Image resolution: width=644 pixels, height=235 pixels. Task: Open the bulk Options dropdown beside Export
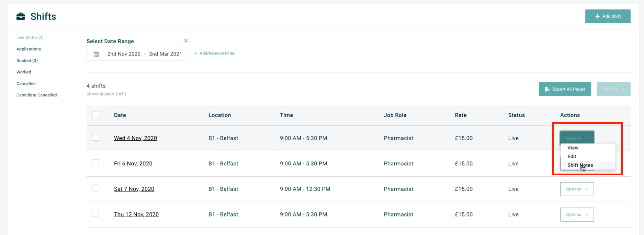(613, 89)
